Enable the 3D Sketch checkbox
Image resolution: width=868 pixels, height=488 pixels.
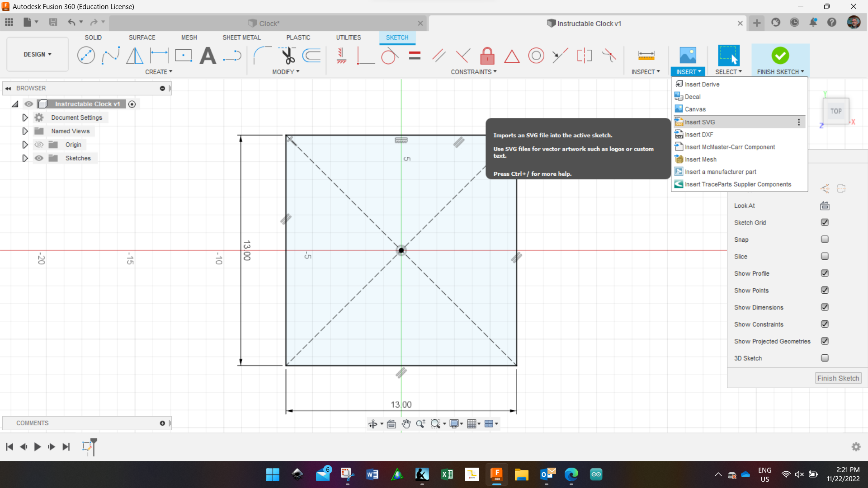click(x=825, y=357)
